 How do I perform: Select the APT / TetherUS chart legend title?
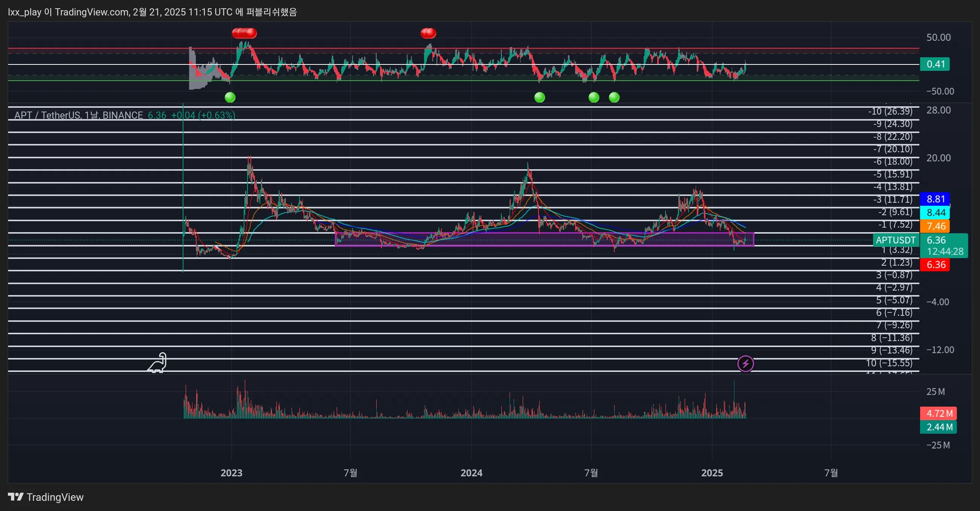[x=78, y=115]
